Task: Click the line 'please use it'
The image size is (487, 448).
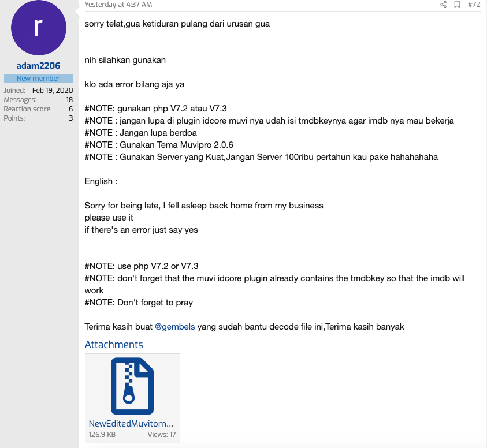Action: click(x=109, y=218)
